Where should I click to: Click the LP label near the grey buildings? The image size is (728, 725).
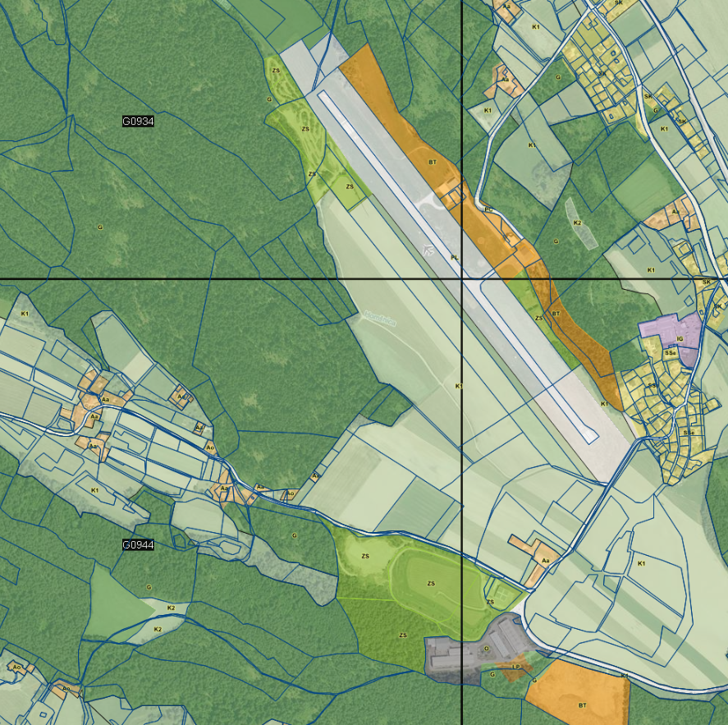point(515,667)
